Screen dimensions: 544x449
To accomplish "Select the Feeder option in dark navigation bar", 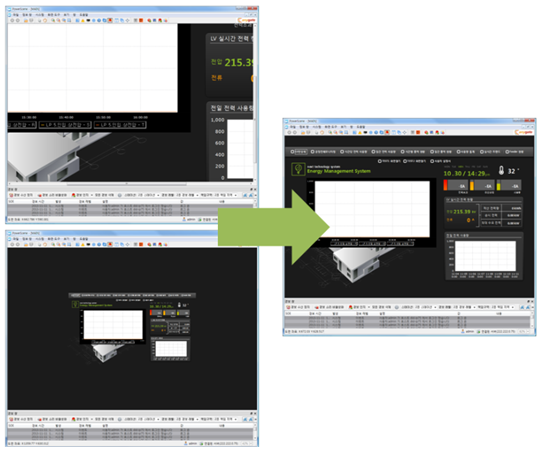I will [514, 152].
